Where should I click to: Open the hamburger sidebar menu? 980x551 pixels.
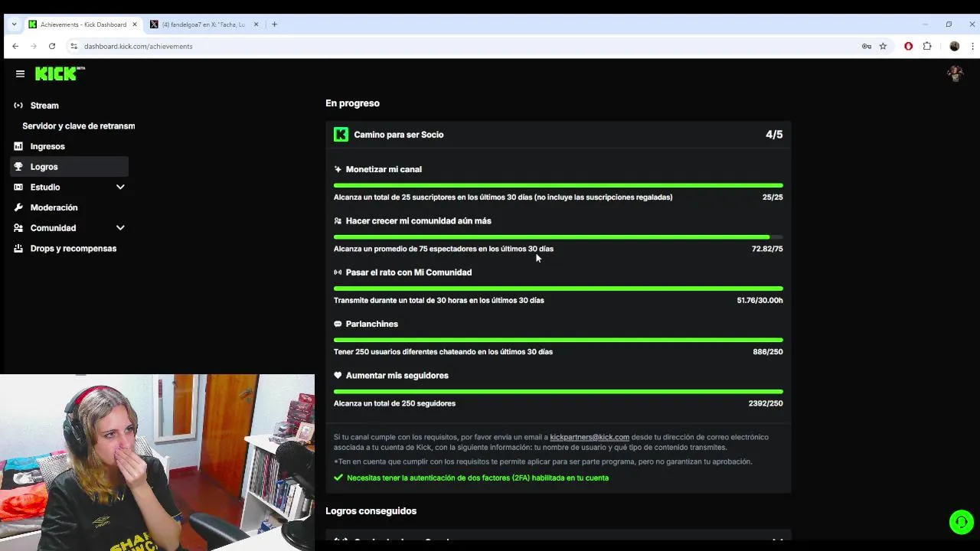pos(20,74)
